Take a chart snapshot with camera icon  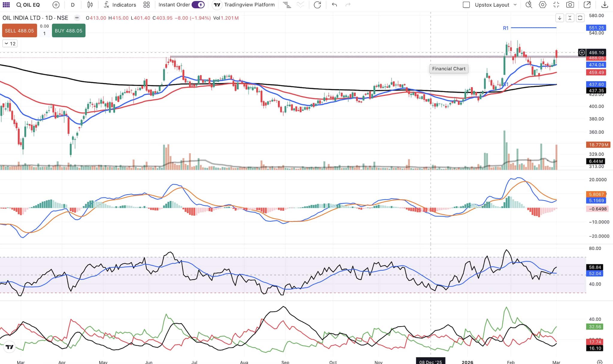[570, 5]
